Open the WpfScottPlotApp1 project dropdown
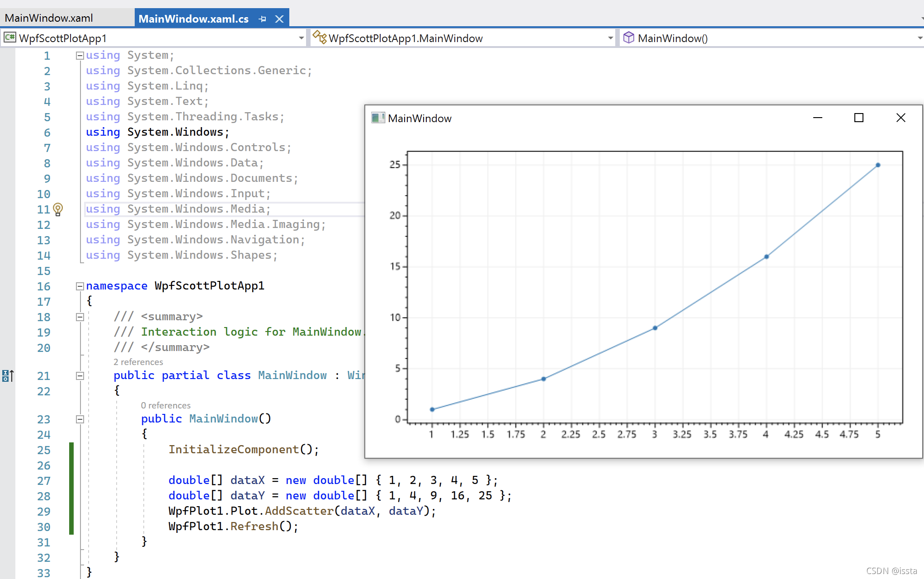This screenshot has width=924, height=579. 301,38
